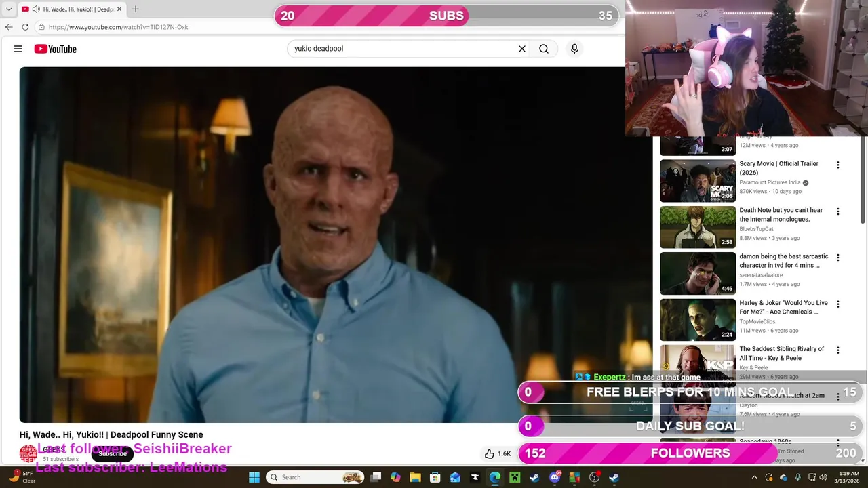The width and height of the screenshot is (868, 488).
Task: Like the video with the 1.6K thumbs-up
Action: pos(498,453)
